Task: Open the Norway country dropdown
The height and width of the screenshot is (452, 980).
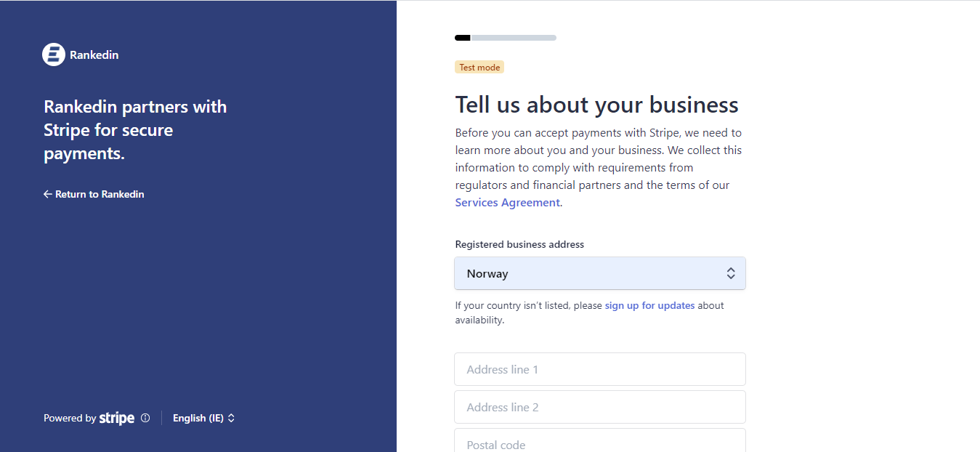Action: (x=600, y=273)
